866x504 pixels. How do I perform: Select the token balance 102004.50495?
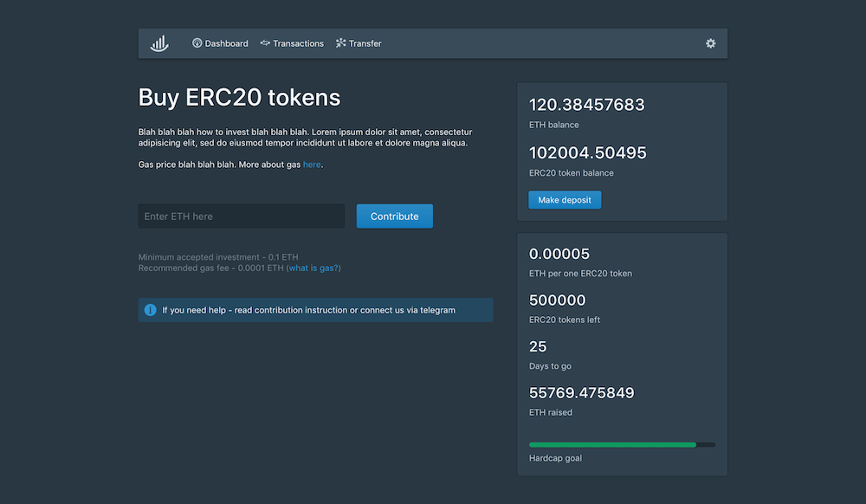coord(588,153)
